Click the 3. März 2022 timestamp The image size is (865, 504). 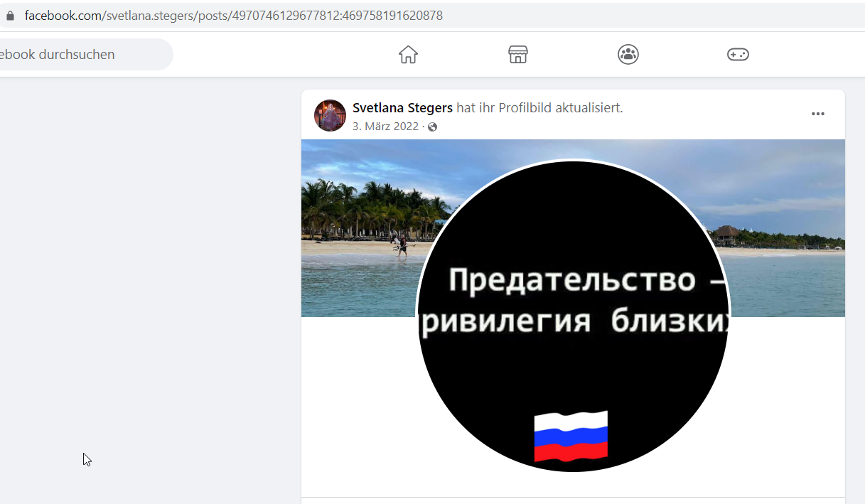point(386,127)
